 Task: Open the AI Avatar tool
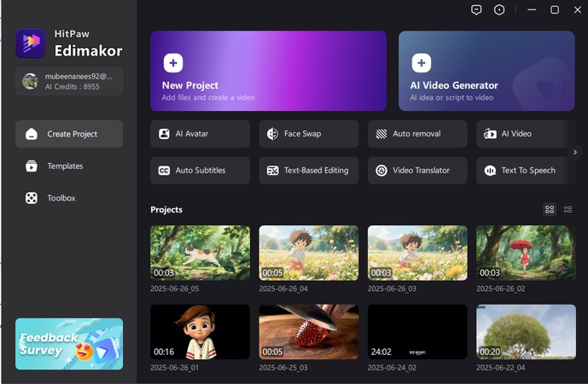200,134
